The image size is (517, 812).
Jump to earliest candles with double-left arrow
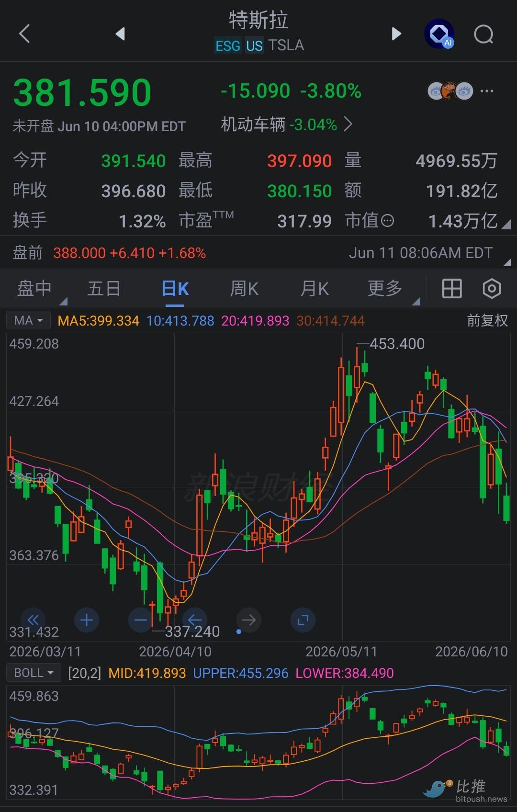[x=33, y=620]
